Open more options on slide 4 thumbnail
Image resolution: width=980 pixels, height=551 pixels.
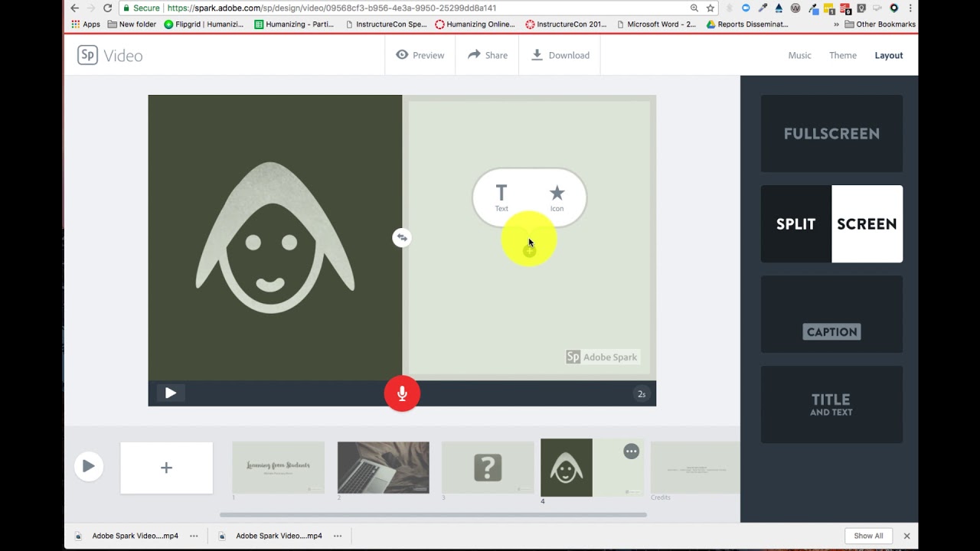pos(631,452)
